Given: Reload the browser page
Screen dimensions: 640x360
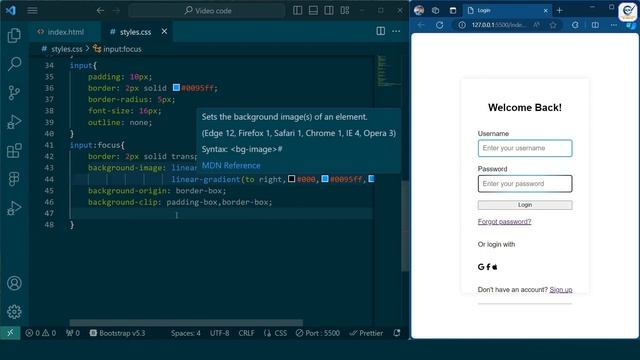Looking at the screenshot, I should [x=440, y=25].
